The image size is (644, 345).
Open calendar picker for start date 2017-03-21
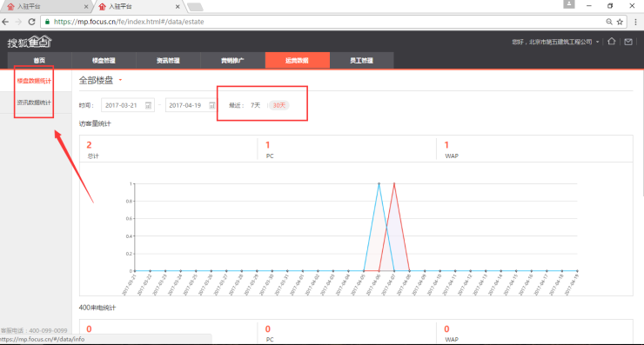tap(148, 105)
